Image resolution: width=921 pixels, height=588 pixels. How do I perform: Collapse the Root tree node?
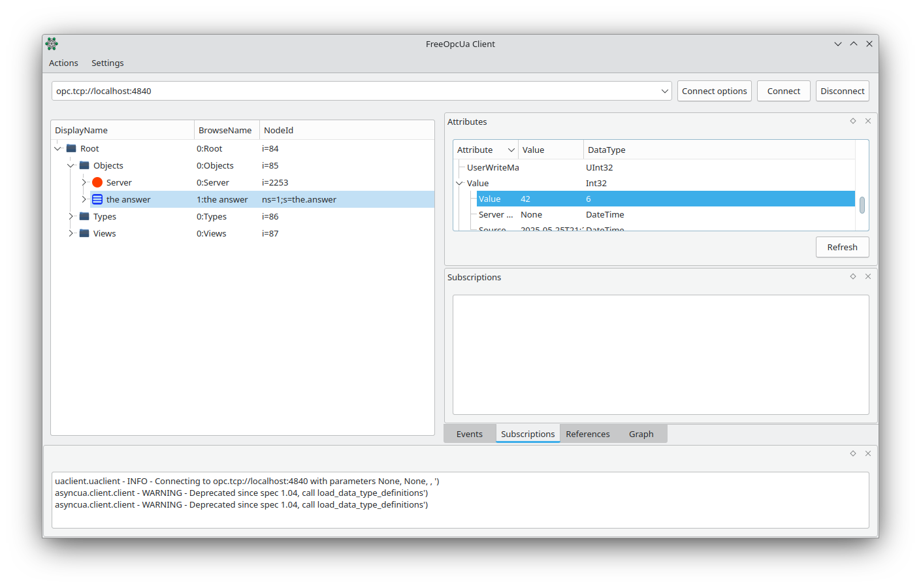tap(58, 148)
